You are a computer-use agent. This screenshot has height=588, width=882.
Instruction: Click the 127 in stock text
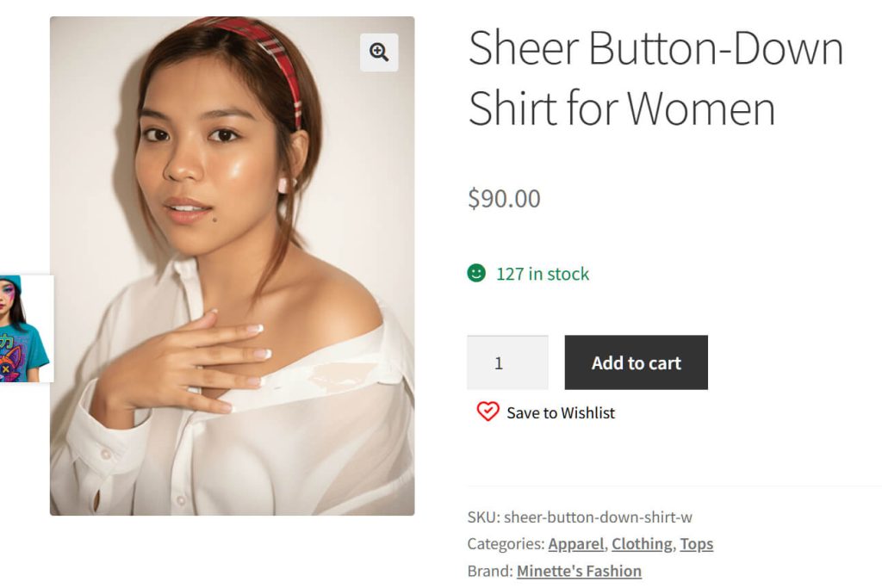pyautogui.click(x=543, y=275)
